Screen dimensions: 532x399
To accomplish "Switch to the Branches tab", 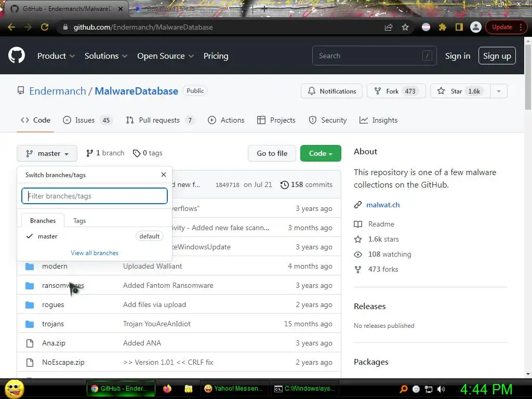I will pos(43,220).
